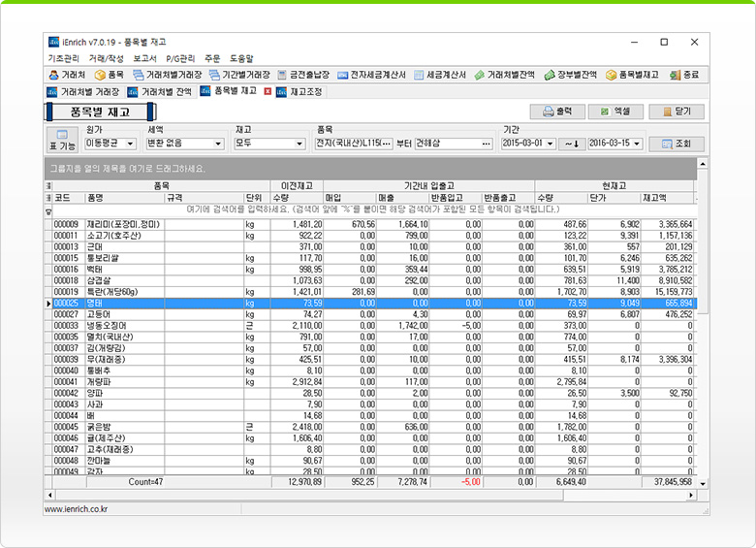Click horizontal scrollbar left arrow
Screen dimensions: 756x548
pyautogui.click(x=50, y=495)
